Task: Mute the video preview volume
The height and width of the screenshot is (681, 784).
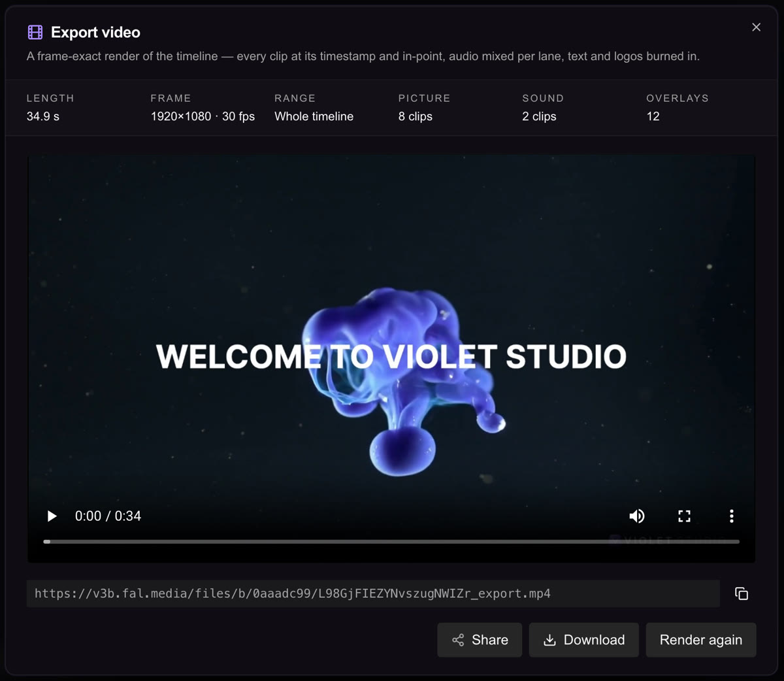Action: point(637,516)
